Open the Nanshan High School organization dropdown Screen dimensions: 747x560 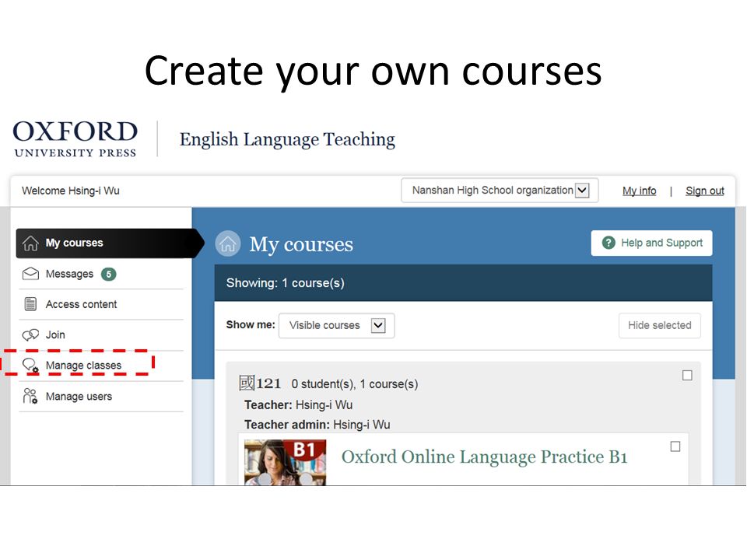[500, 191]
